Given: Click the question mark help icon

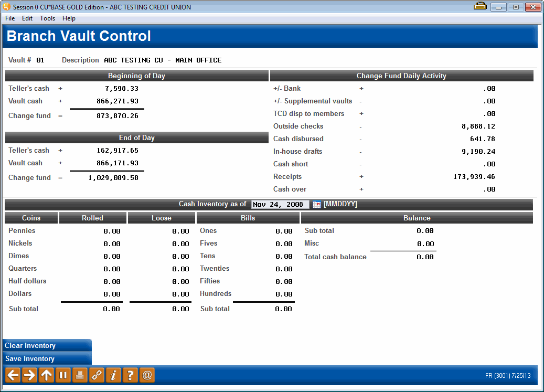Looking at the screenshot, I should tap(130, 375).
